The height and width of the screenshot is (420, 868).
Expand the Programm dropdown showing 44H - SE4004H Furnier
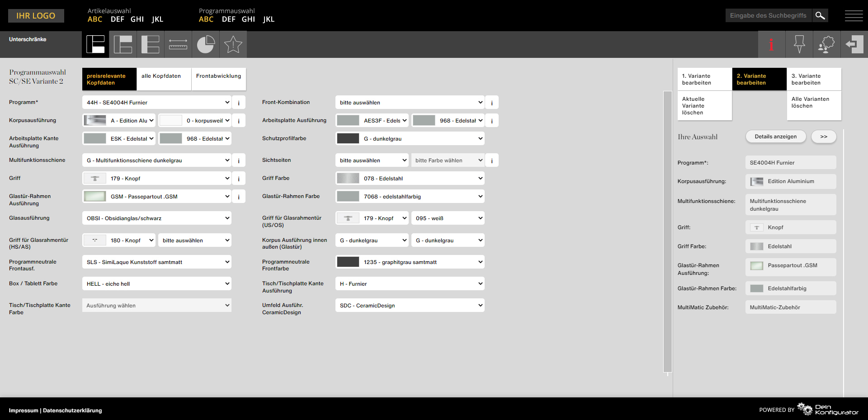(157, 103)
